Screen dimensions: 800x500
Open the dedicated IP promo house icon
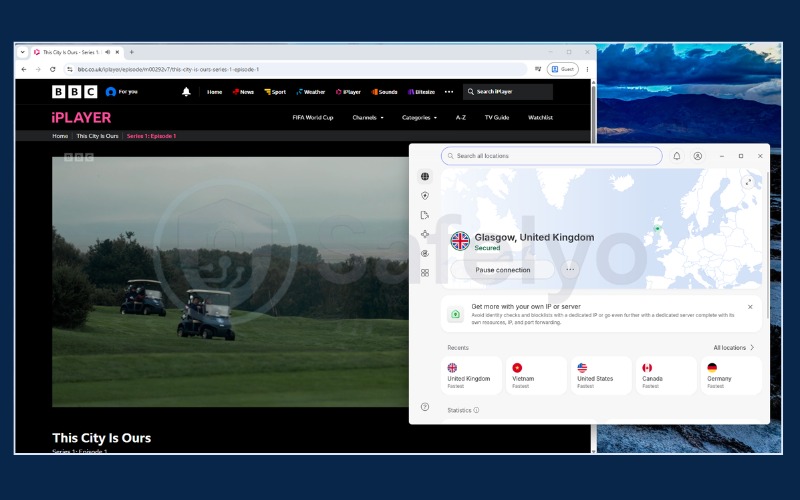tap(455, 314)
